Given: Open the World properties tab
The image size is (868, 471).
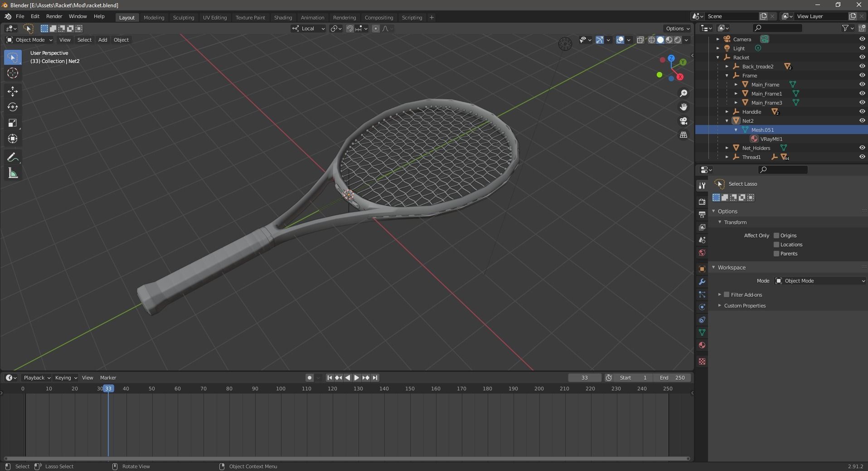Looking at the screenshot, I should [x=702, y=252].
